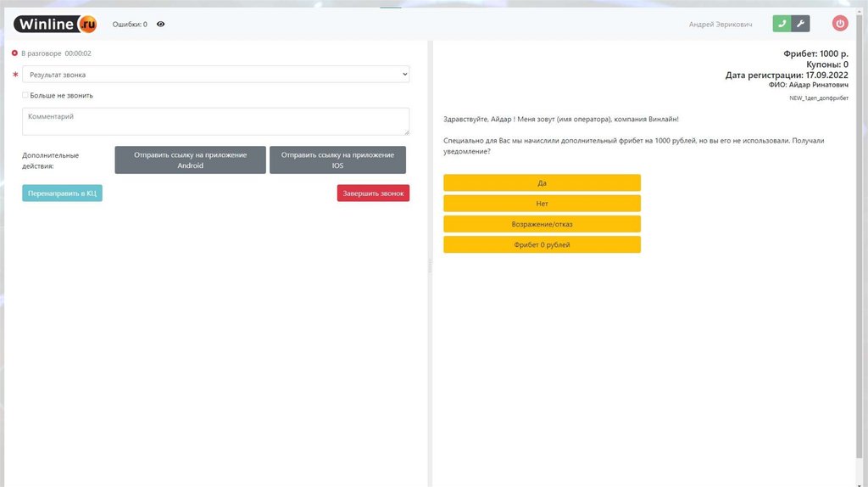The image size is (868, 487).
Task: Send the Android app link
Action: (190, 160)
